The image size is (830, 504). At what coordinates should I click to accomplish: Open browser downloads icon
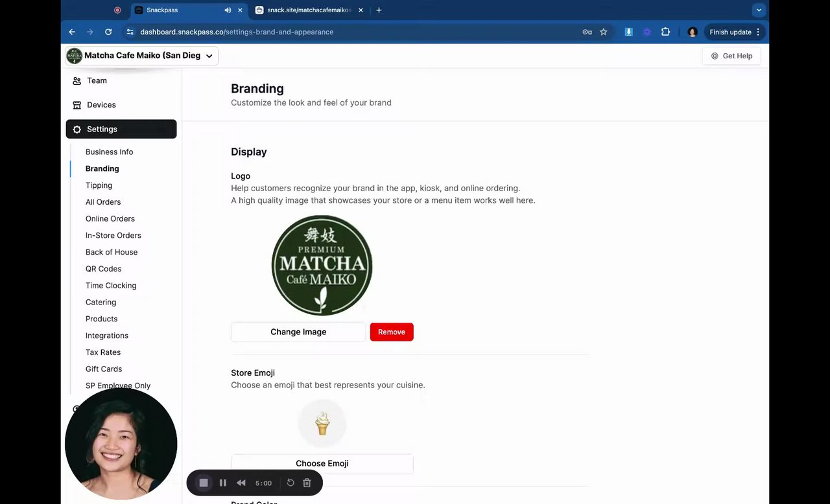[628, 32]
